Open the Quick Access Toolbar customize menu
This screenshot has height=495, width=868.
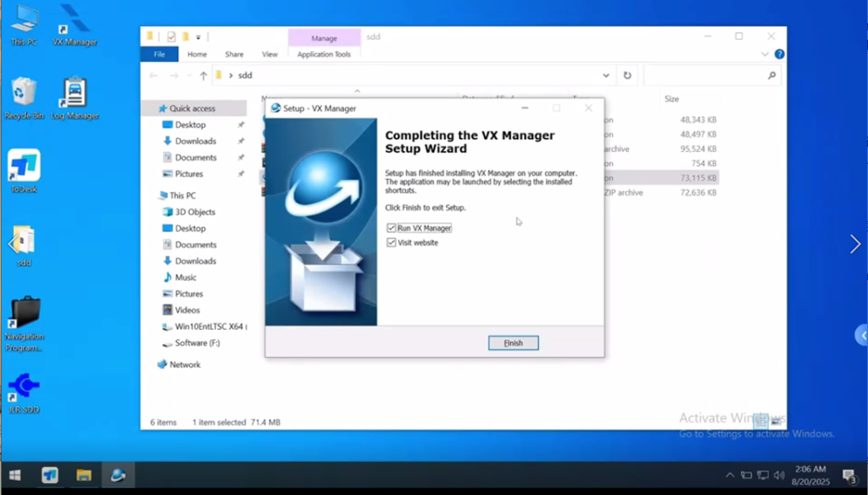(x=198, y=36)
